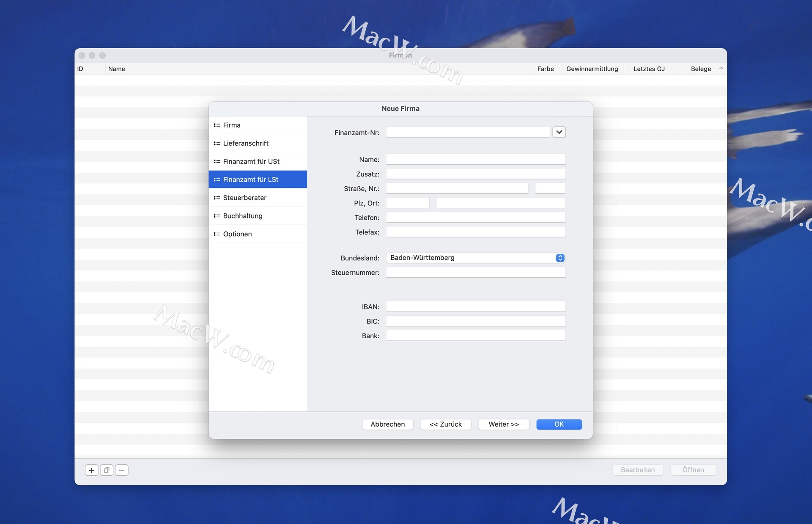Click the Belege column header
The image size is (812, 524).
click(x=701, y=69)
